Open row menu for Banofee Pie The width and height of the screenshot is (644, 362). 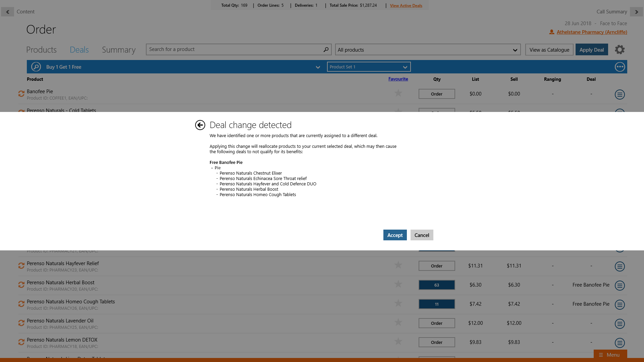click(620, 95)
